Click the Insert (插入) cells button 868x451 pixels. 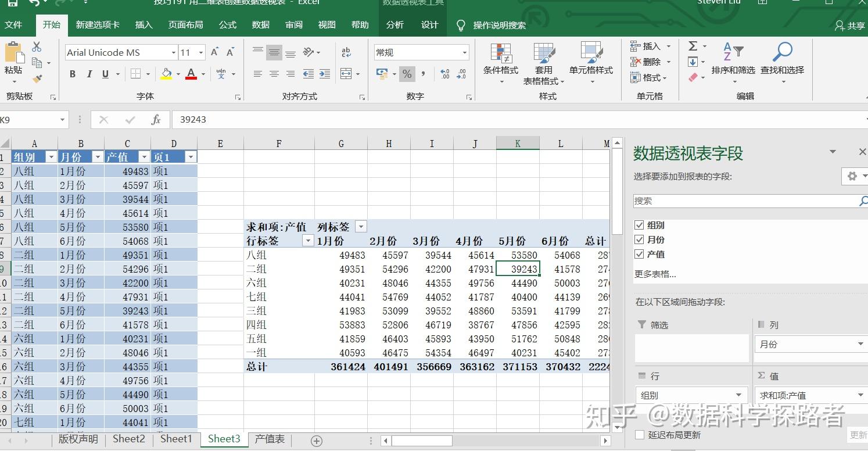[651, 46]
